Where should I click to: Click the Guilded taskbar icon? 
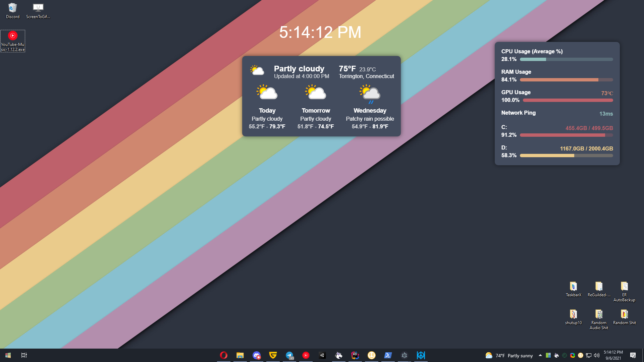tap(273, 355)
